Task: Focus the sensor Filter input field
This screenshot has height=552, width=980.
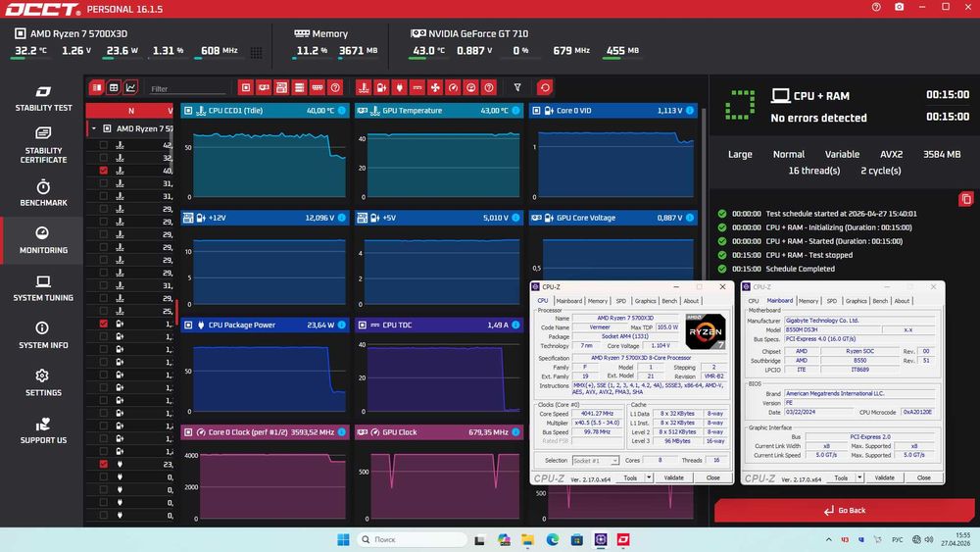Action: 186,88
